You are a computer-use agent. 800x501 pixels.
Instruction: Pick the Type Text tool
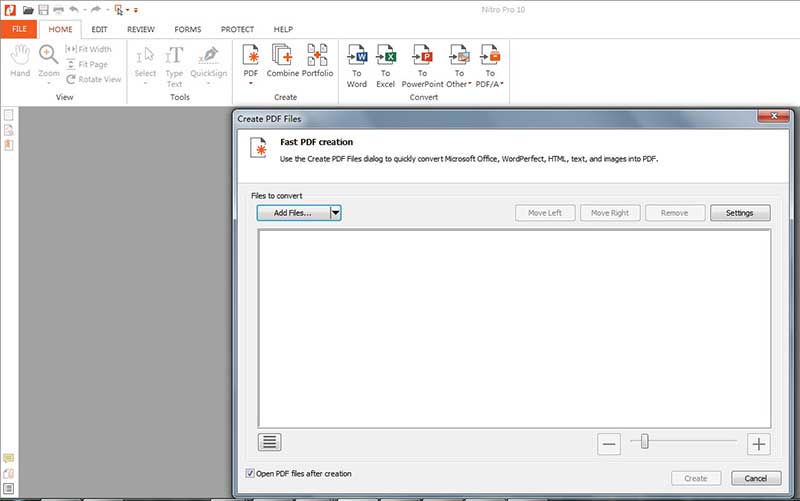coord(174,66)
